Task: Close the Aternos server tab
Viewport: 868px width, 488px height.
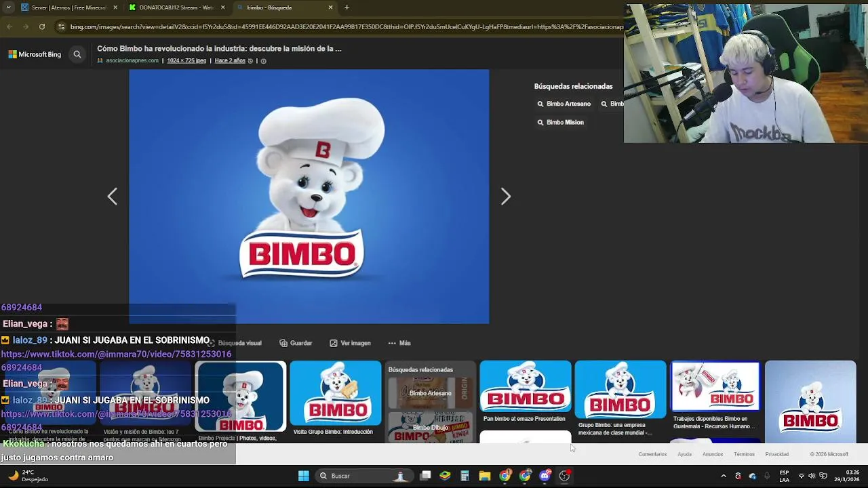Action: (115, 7)
